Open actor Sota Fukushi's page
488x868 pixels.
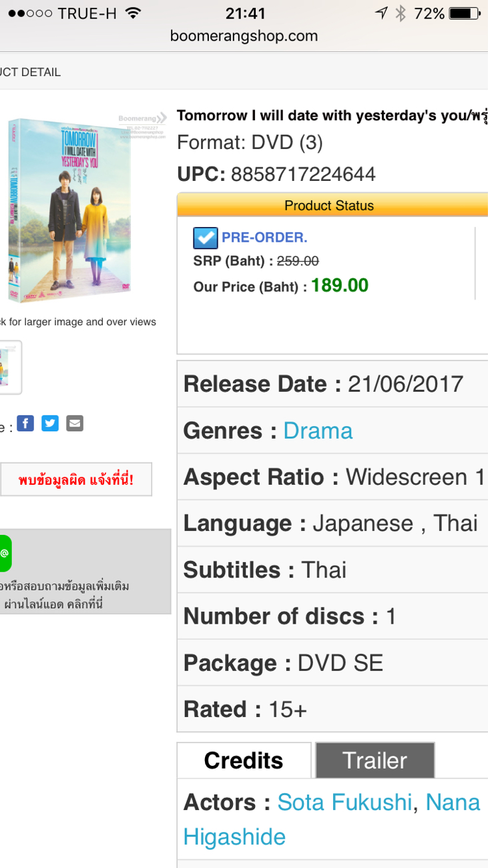pos(345,802)
